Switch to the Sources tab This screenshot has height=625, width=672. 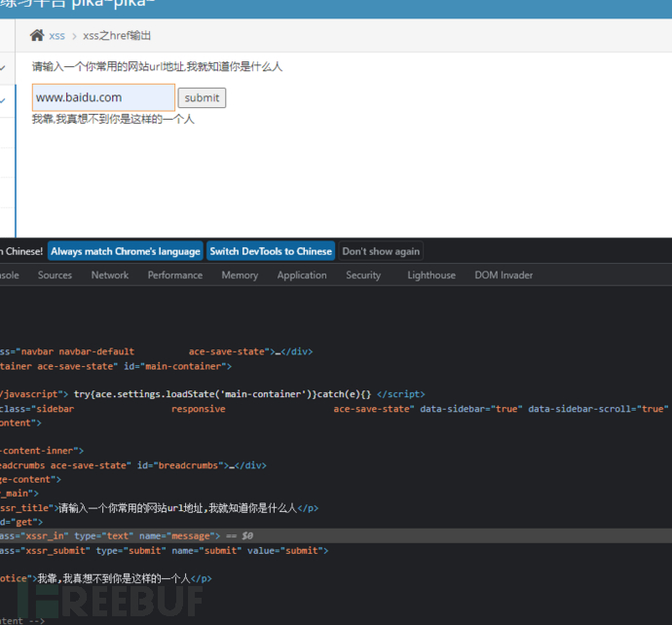tap(55, 275)
